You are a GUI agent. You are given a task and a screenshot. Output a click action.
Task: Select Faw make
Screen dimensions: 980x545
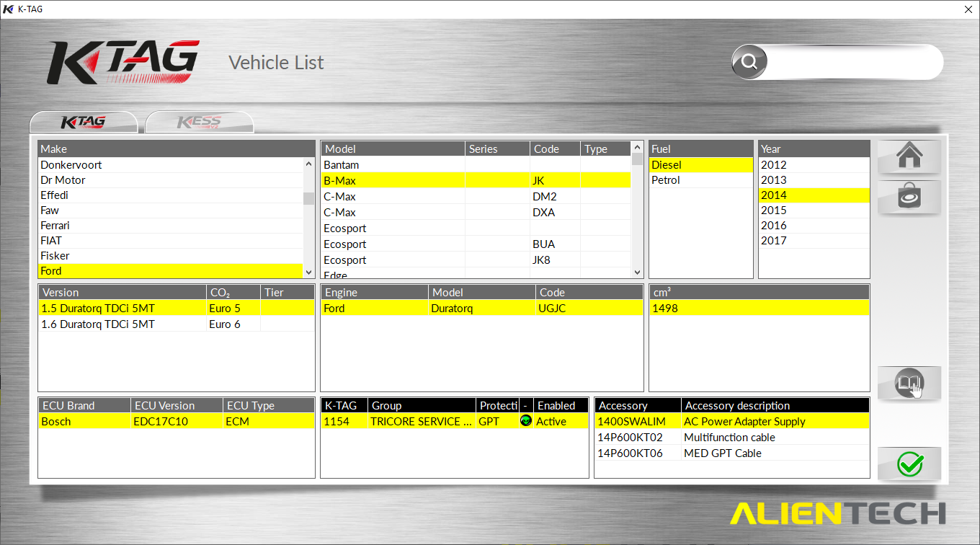point(170,210)
